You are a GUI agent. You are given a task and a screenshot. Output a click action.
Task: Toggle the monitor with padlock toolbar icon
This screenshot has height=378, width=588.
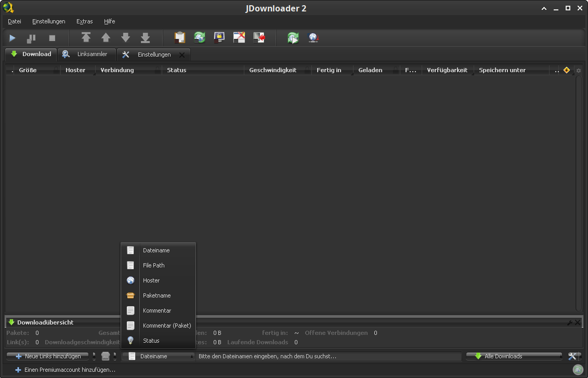point(219,37)
